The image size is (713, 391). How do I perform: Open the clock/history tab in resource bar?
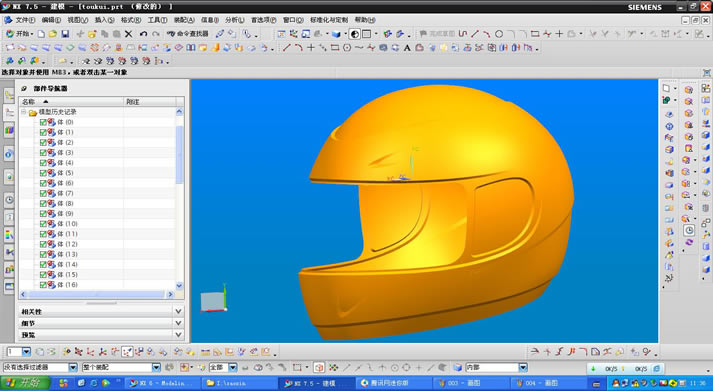(9, 199)
